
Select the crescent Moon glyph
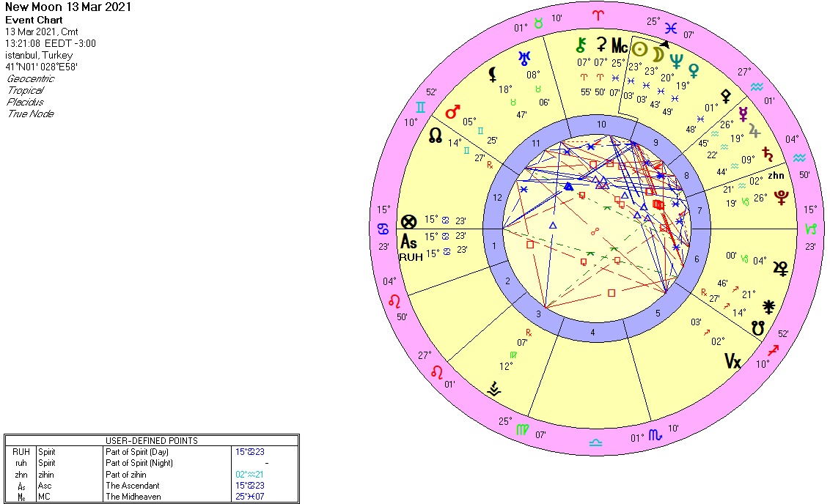(658, 55)
